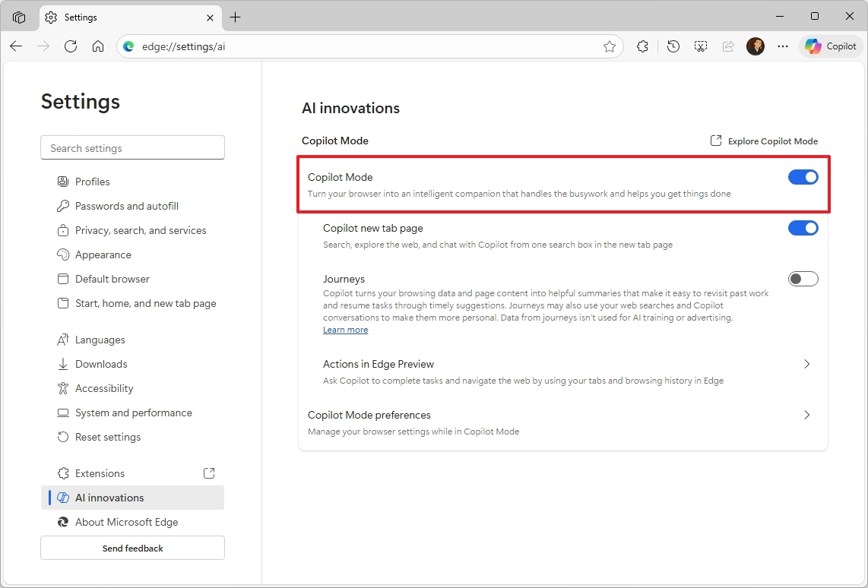The width and height of the screenshot is (868, 588).
Task: Enable the Journeys toggle
Action: 803,279
